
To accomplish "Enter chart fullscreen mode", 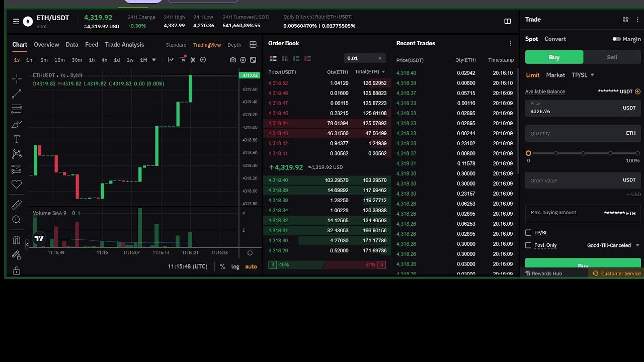I will click(x=253, y=60).
